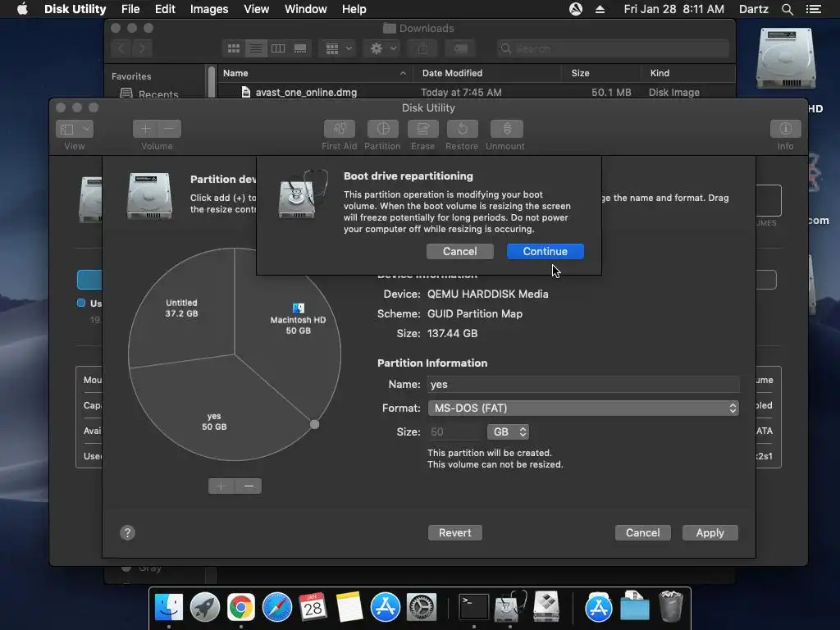This screenshot has width=840, height=630.
Task: Click the partition Name field
Action: [583, 384]
